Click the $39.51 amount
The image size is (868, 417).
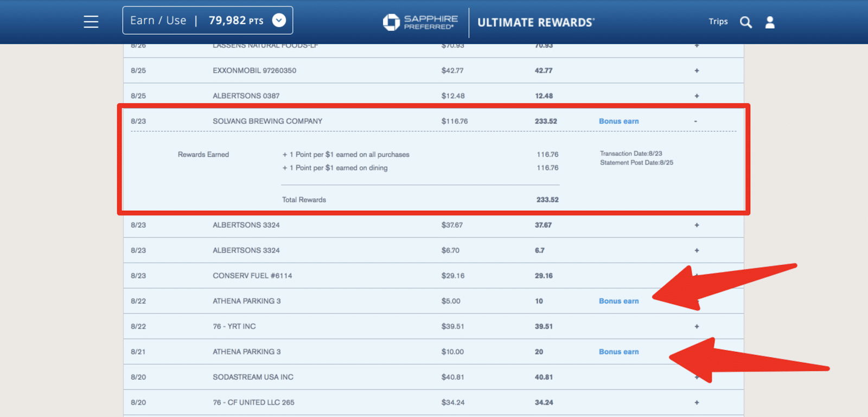coord(452,326)
